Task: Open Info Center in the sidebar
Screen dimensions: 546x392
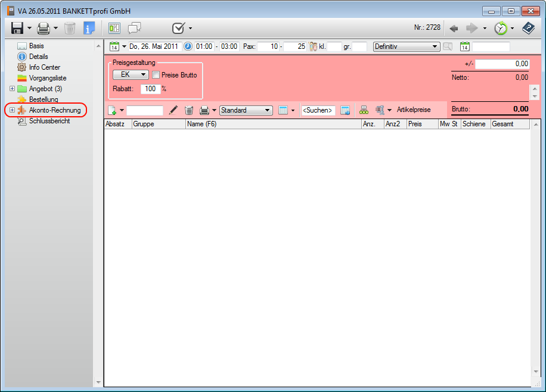Action: [44, 67]
